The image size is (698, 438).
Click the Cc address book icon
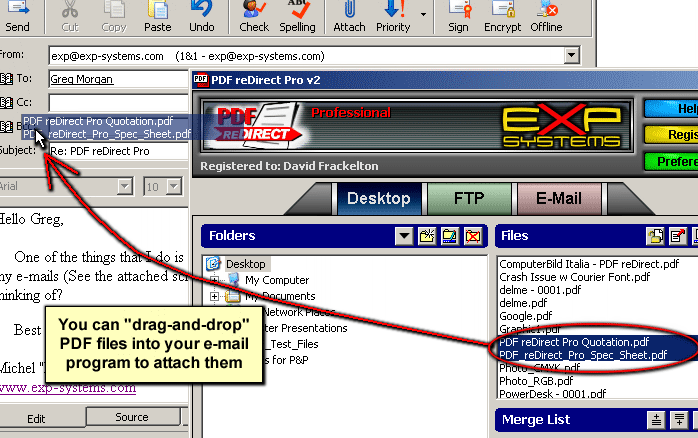coord(6,103)
